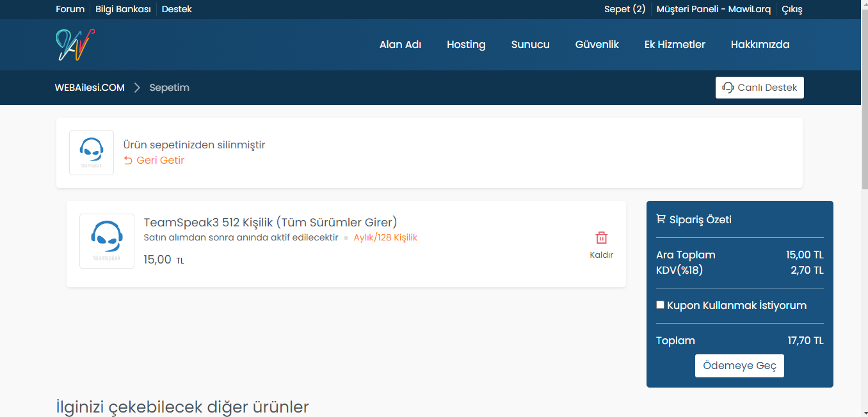This screenshot has width=868, height=417.
Task: Open Destek link in top bar
Action: pyautogui.click(x=177, y=9)
